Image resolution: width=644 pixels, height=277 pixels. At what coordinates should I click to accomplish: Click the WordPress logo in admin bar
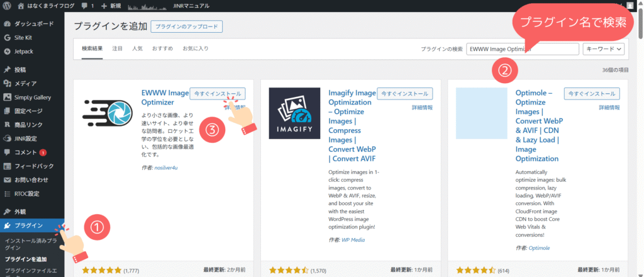(x=6, y=6)
